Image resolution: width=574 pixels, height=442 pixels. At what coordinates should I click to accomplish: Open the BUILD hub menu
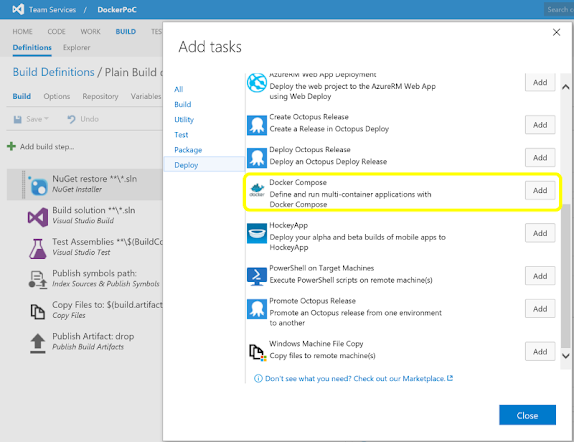click(126, 31)
